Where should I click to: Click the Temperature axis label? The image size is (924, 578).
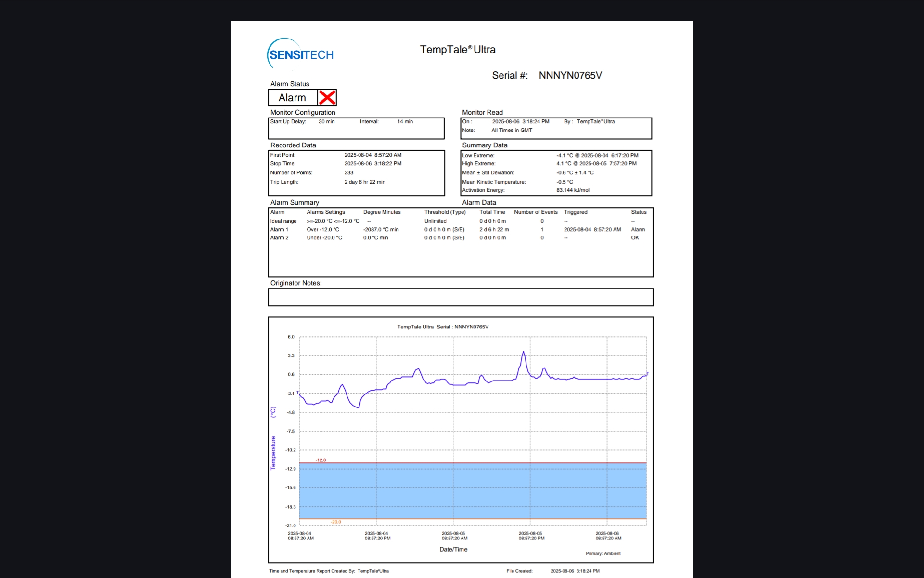coord(273,453)
